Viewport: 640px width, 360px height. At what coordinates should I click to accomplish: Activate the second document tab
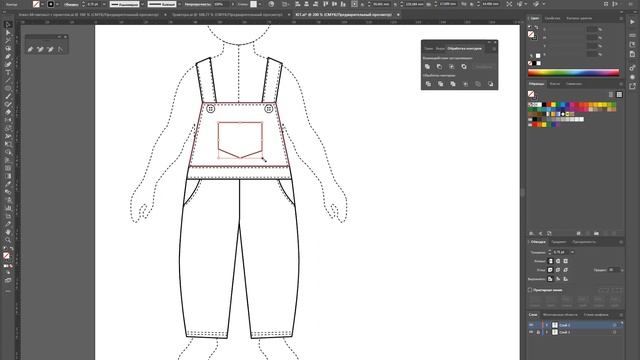pos(227,15)
